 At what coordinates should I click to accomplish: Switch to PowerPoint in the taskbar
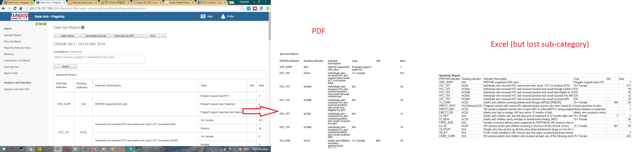pos(94,149)
